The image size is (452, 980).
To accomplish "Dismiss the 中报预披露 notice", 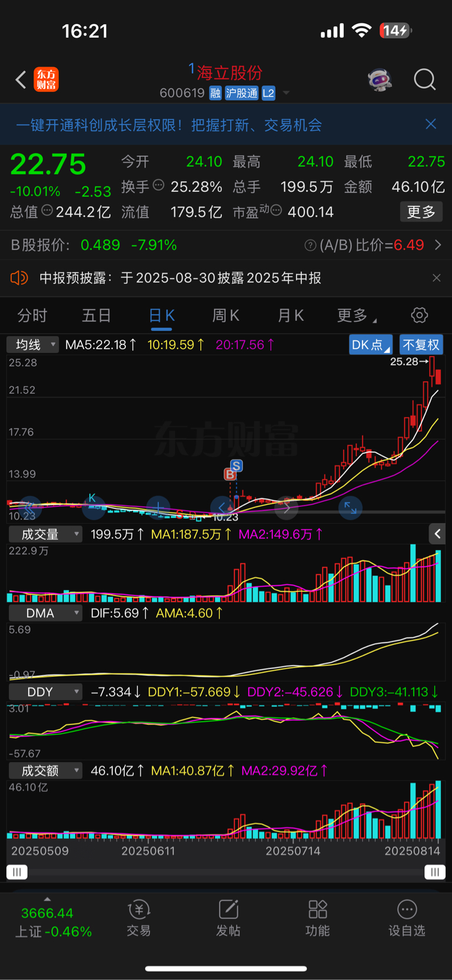I will coord(436,278).
